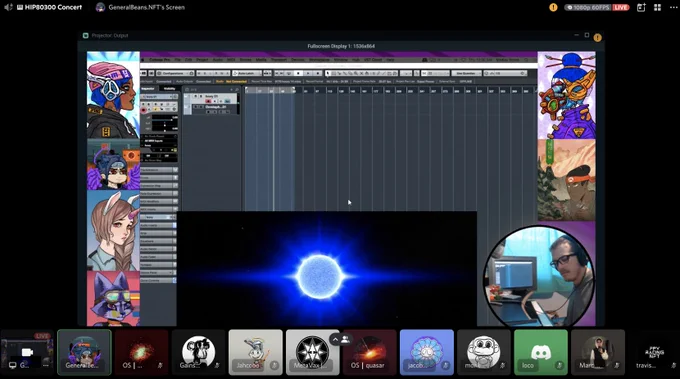The width and height of the screenshot is (680, 379).
Task: Select the Omnisph...01 track
Action: (211, 109)
